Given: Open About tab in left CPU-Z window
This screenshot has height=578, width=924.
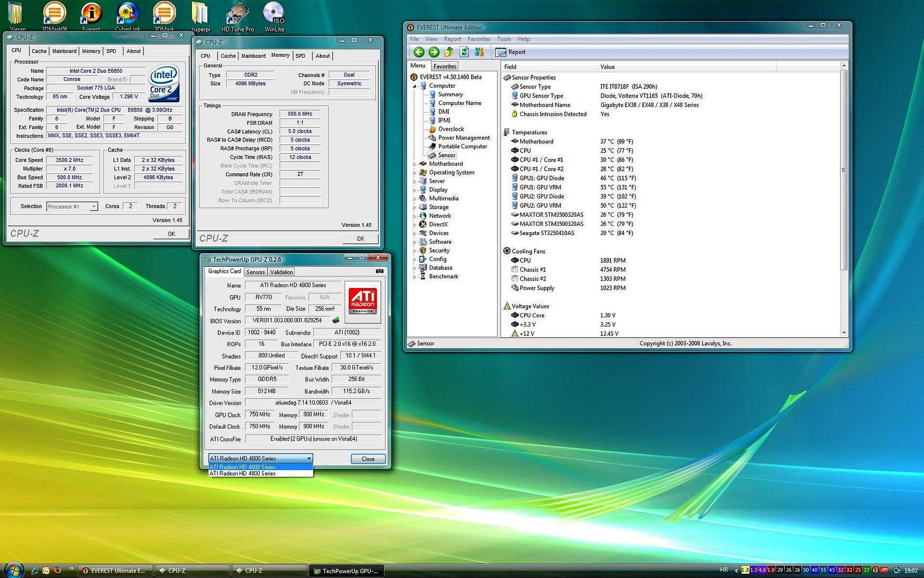Looking at the screenshot, I should [x=133, y=51].
